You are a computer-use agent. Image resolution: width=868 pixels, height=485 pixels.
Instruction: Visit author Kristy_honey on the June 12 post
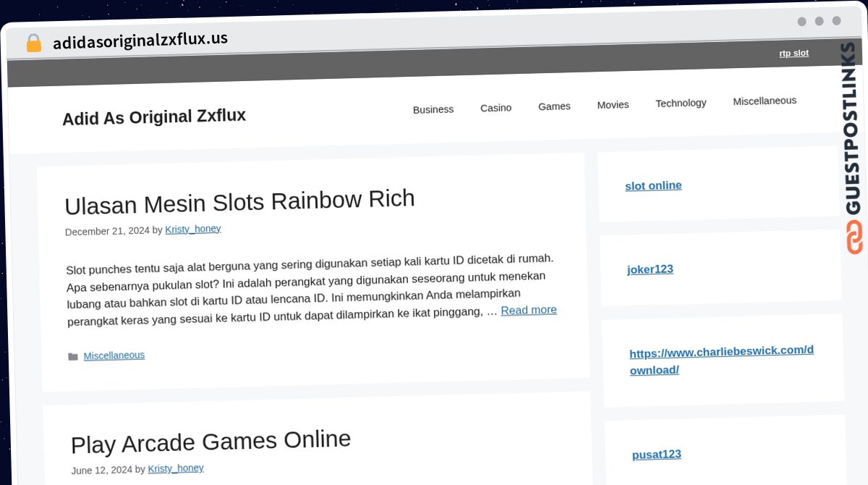click(176, 468)
